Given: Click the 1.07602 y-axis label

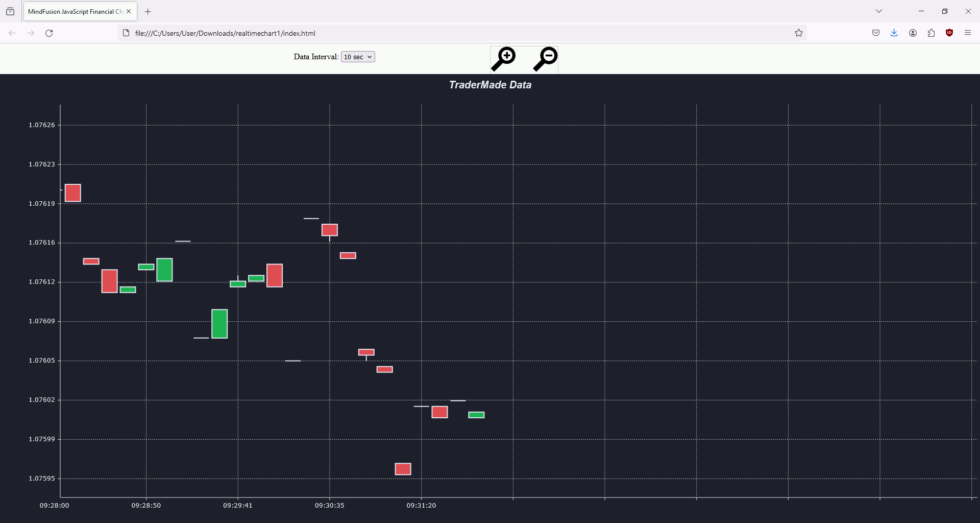Looking at the screenshot, I should pos(42,400).
